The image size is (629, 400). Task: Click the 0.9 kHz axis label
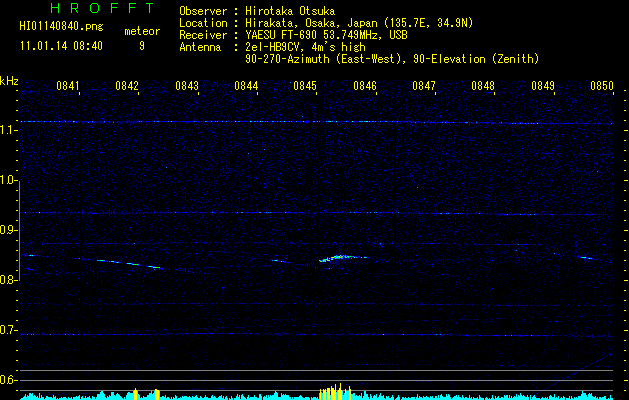[x=8, y=230]
